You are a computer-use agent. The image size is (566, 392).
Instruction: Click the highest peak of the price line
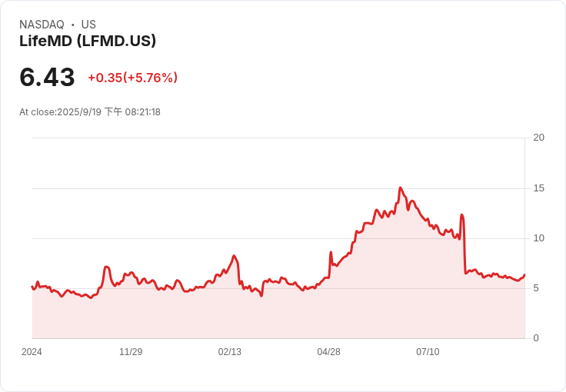[x=400, y=188]
